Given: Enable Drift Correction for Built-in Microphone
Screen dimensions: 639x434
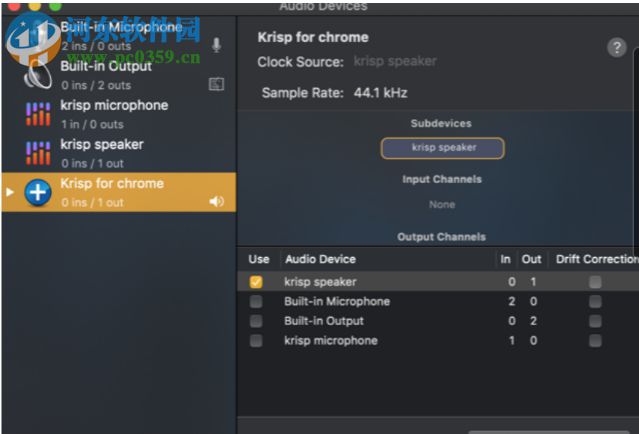Looking at the screenshot, I should (x=595, y=301).
